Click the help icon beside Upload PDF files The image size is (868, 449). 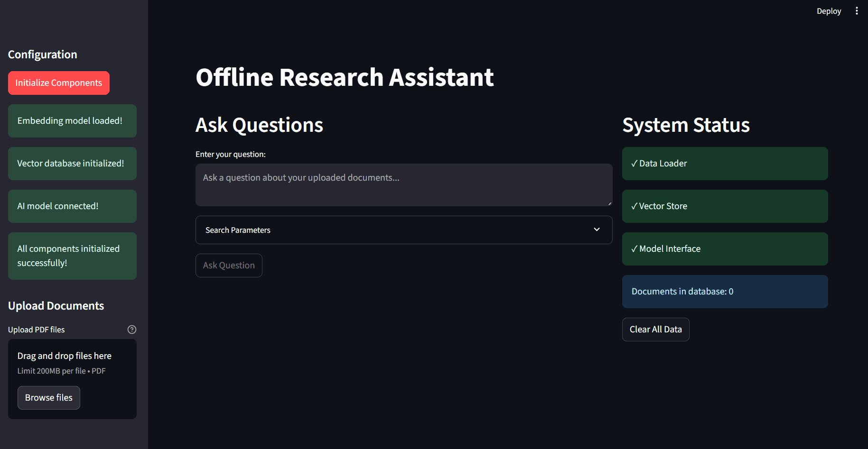point(132,329)
